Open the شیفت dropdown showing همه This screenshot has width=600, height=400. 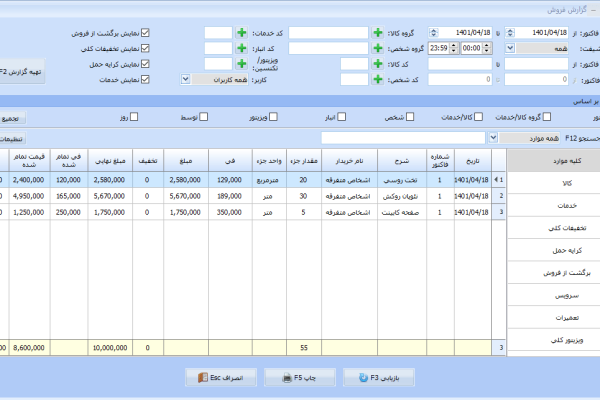pyautogui.click(x=510, y=48)
